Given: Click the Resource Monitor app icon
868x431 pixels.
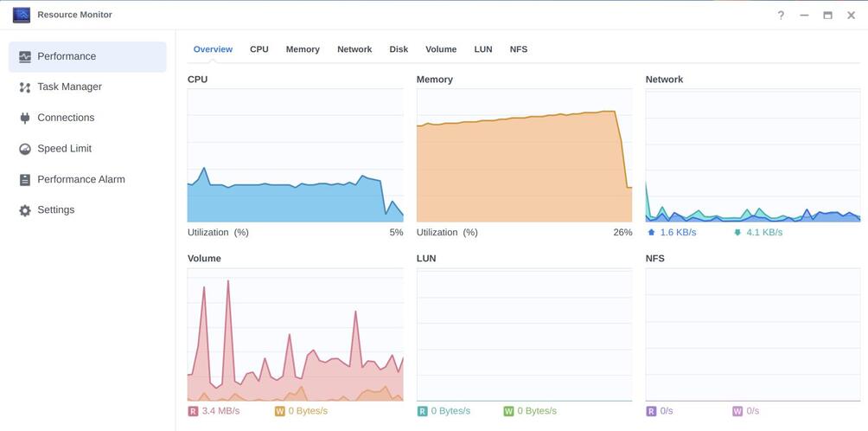Looking at the screenshot, I should (22, 15).
